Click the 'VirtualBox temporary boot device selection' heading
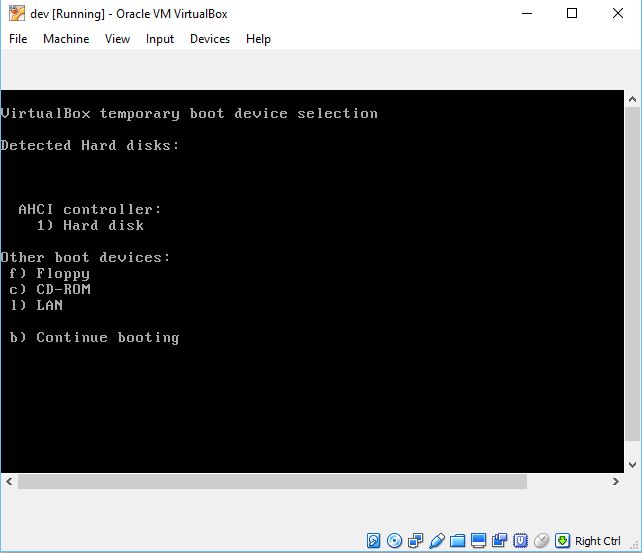This screenshot has width=642, height=553. [189, 113]
